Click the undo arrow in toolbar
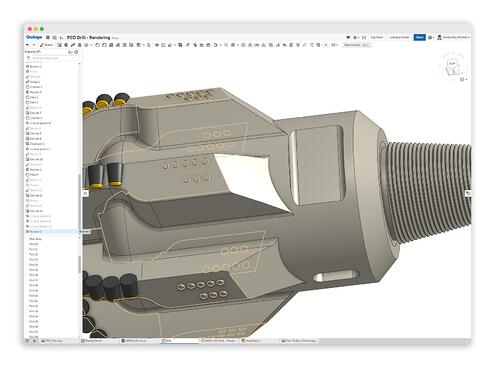 point(28,45)
